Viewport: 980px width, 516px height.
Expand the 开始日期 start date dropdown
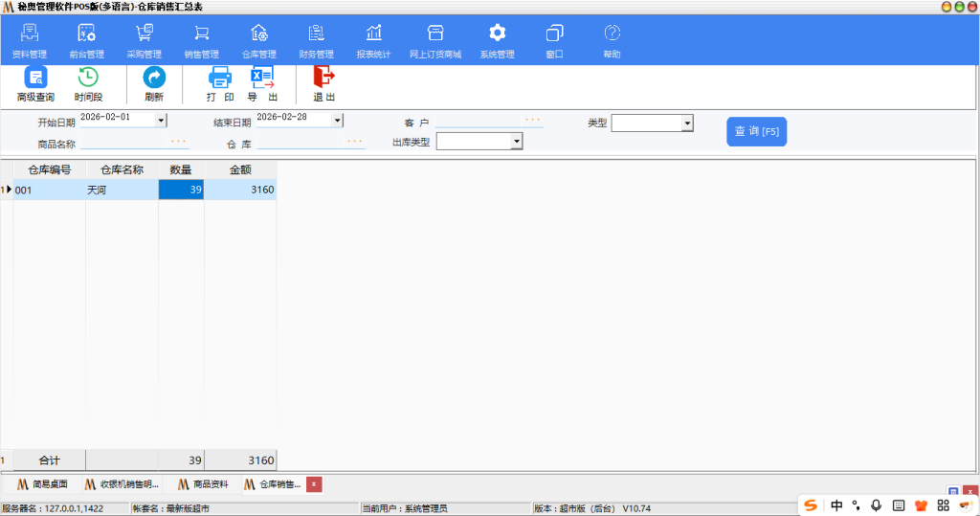pos(161,121)
